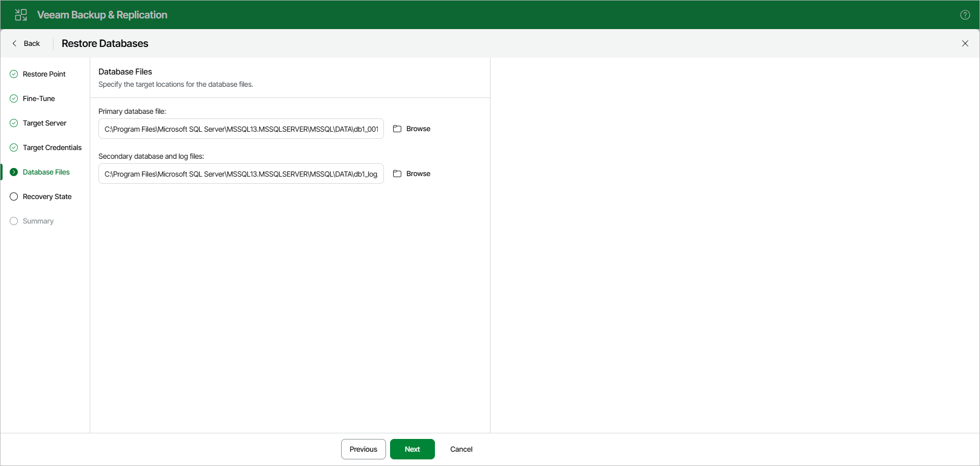
Task: Click the Veeam Backup & Replication title
Action: point(102,15)
